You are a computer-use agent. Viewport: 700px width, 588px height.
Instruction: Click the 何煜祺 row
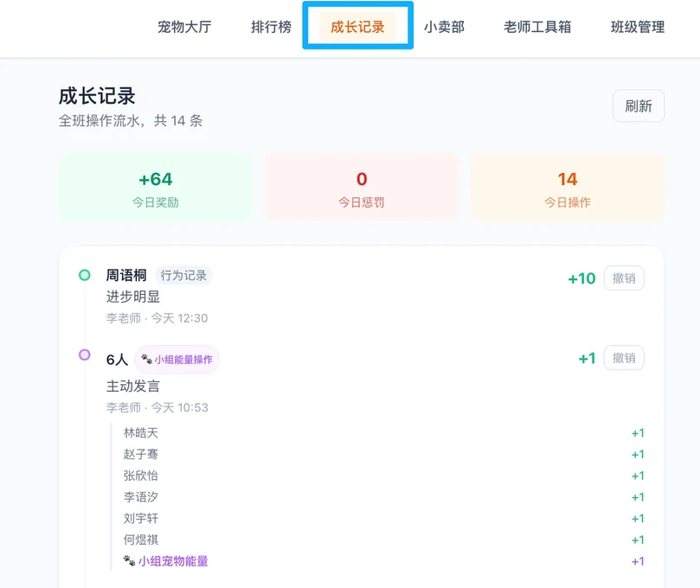point(384,540)
